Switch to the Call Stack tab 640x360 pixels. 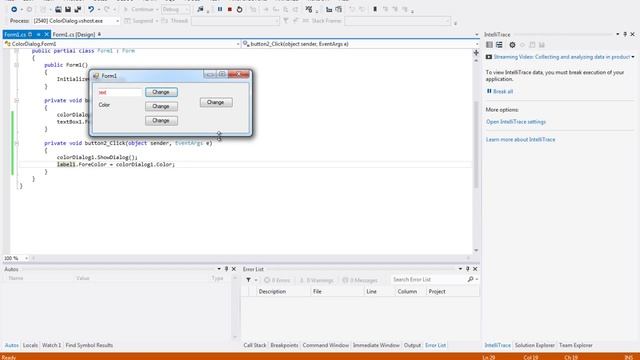tap(255, 345)
